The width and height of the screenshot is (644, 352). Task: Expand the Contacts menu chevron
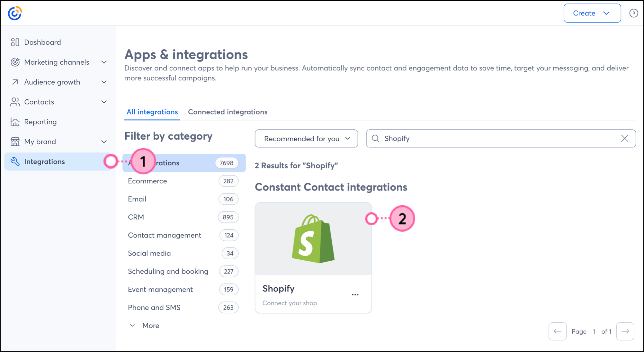(104, 102)
